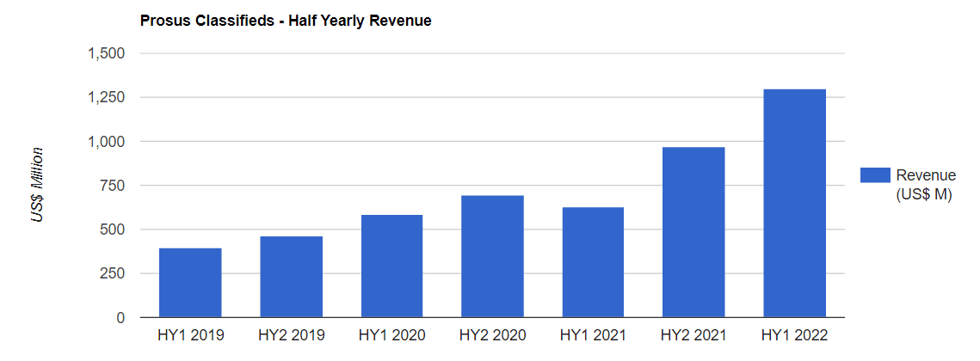Select the HY2 2020 revenue bar
The width and height of the screenshot is (980, 361).
click(x=492, y=256)
